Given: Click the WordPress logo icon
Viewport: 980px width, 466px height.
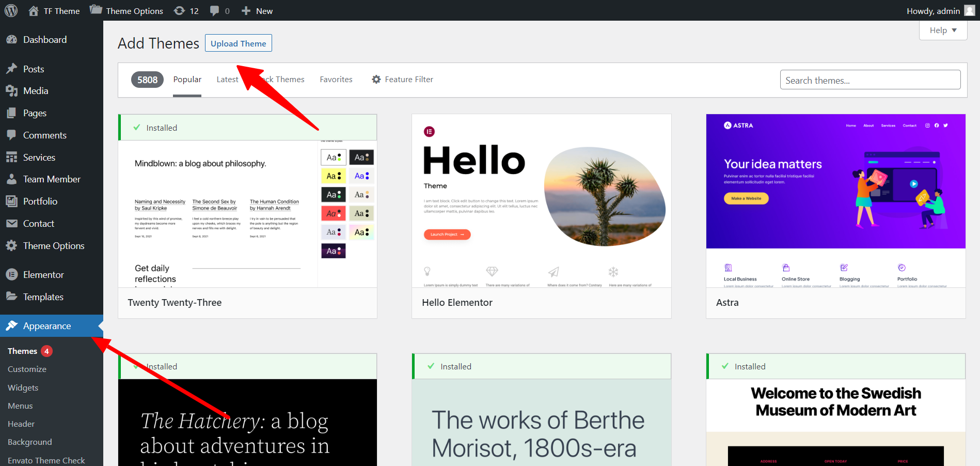Looking at the screenshot, I should (x=11, y=10).
